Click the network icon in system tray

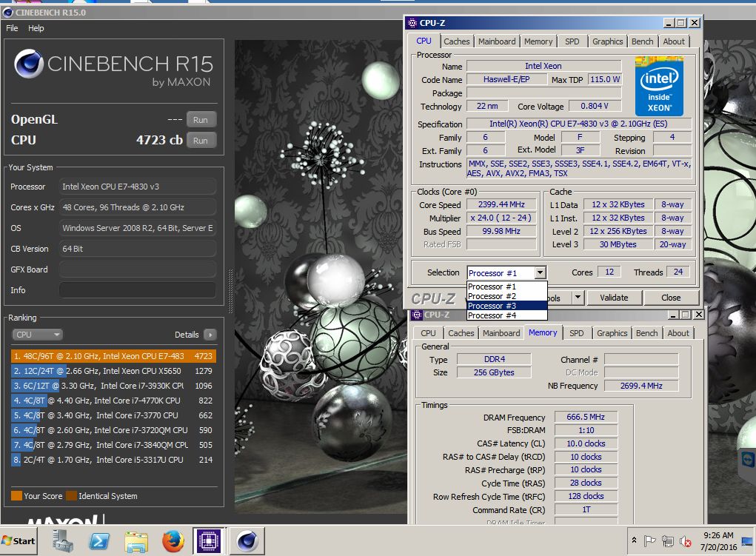pos(668,541)
